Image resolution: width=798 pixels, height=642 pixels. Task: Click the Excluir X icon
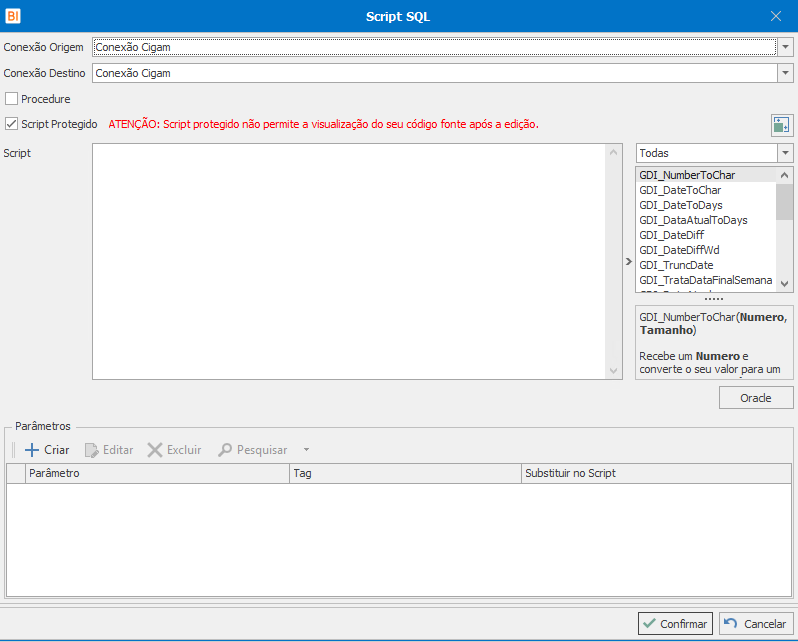(x=155, y=450)
